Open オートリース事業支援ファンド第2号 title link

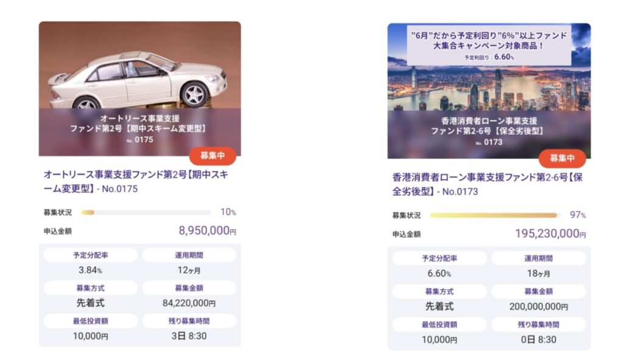136,181
